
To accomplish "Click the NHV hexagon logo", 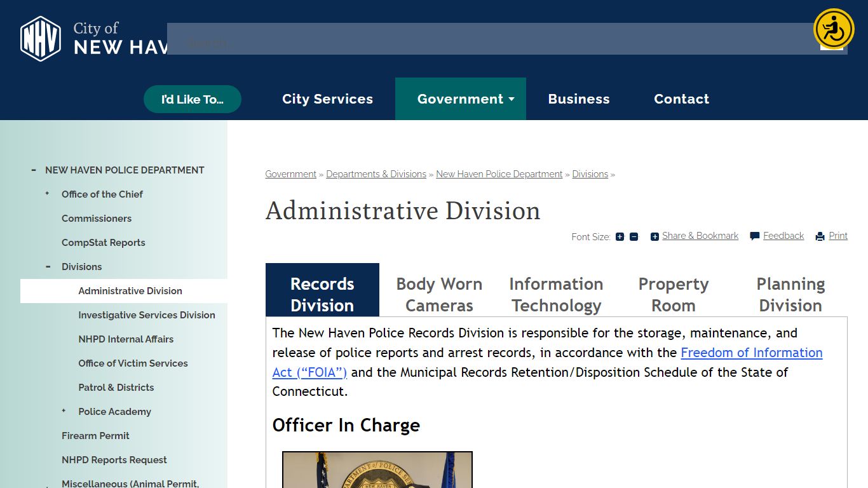I will pos(41,39).
